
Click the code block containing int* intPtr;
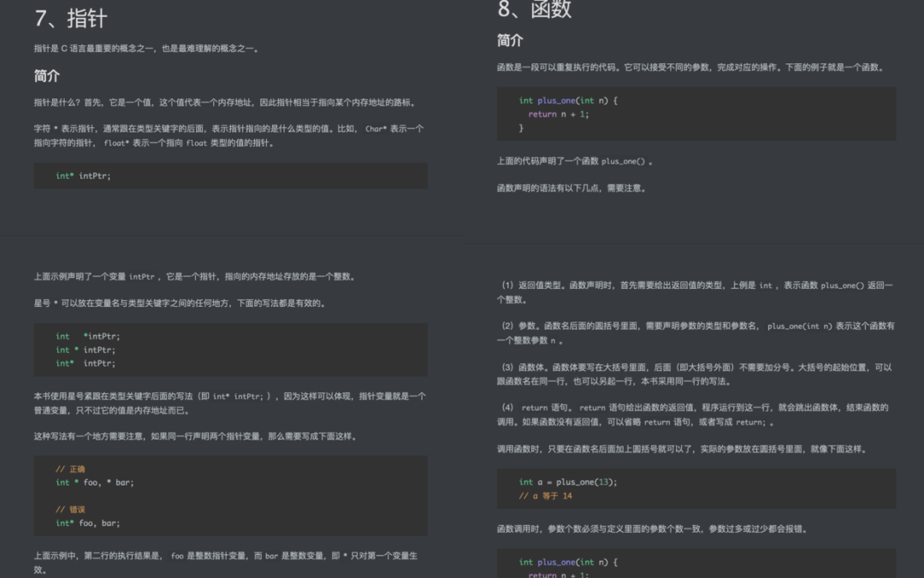pos(231,175)
